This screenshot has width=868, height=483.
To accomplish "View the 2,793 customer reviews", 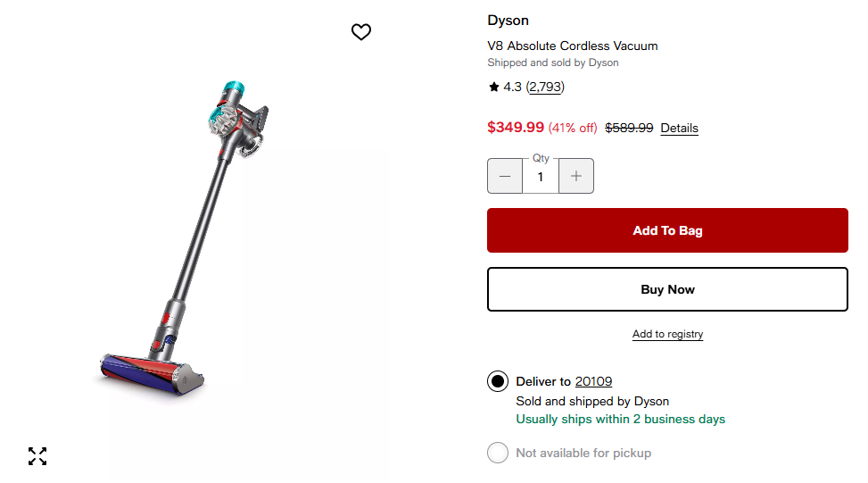I will coord(545,87).
